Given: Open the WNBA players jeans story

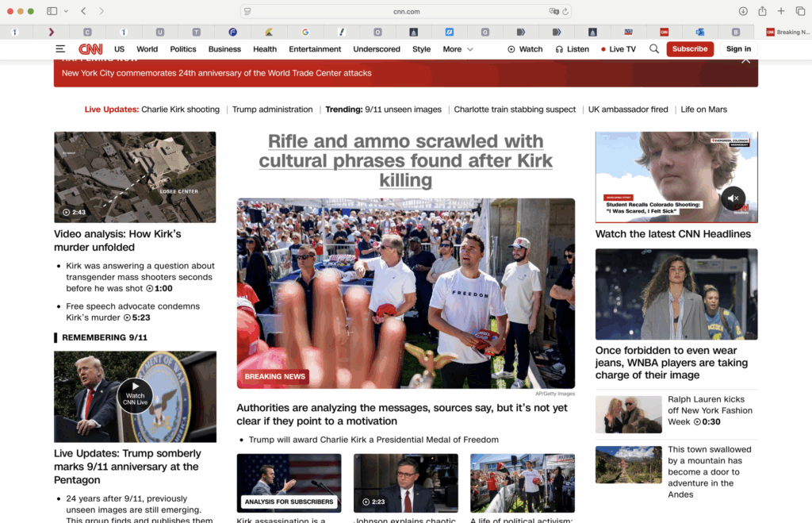Looking at the screenshot, I should 671,363.
